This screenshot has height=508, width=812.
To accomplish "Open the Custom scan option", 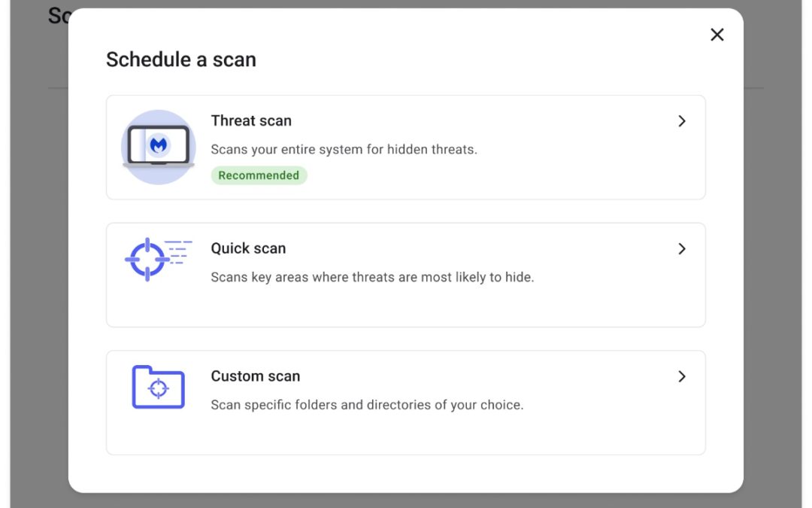I will coord(406,403).
